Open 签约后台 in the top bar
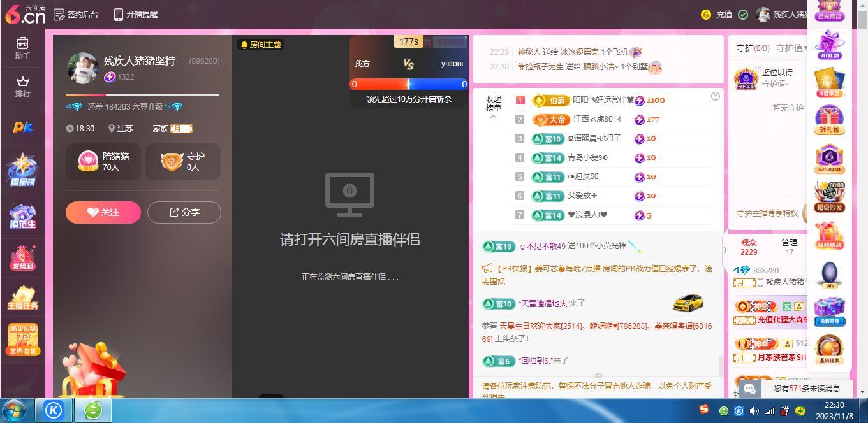Viewport: 868px width, 423px height. pos(76,14)
